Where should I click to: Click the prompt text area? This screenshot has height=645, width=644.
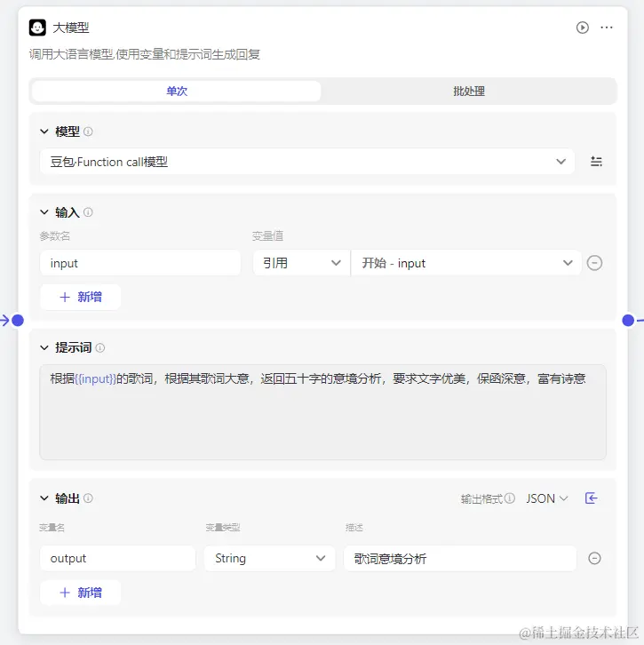pos(322,412)
